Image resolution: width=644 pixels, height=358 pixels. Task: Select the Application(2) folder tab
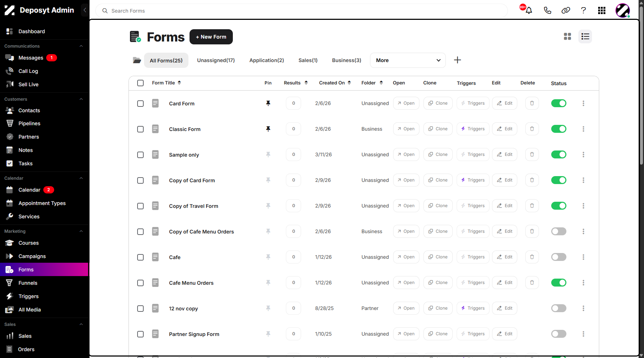pos(267,60)
